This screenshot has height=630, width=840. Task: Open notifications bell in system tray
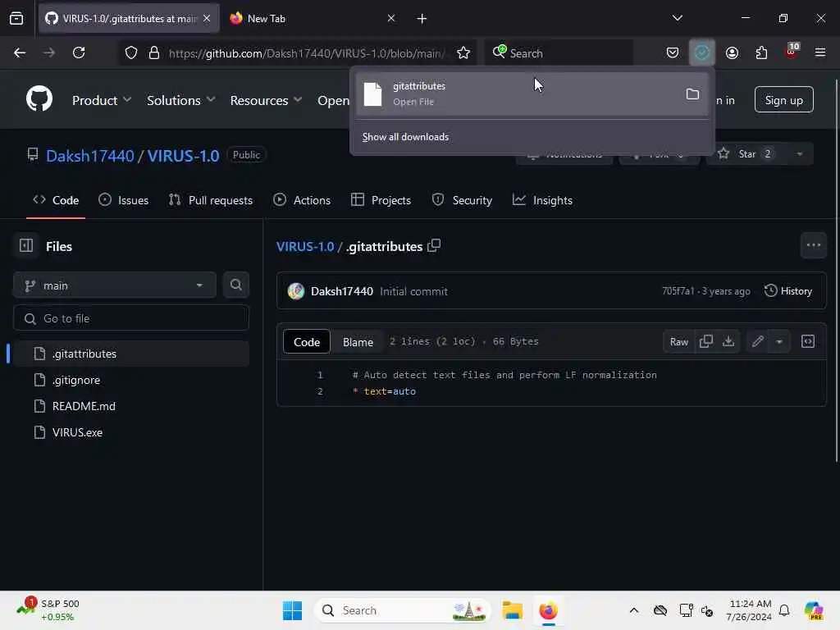(784, 610)
